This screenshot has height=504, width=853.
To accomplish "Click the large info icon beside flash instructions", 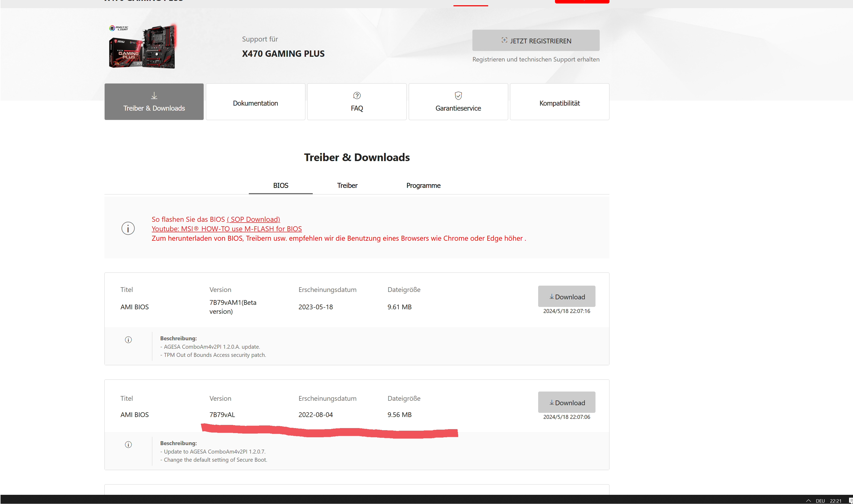I will [x=128, y=228].
